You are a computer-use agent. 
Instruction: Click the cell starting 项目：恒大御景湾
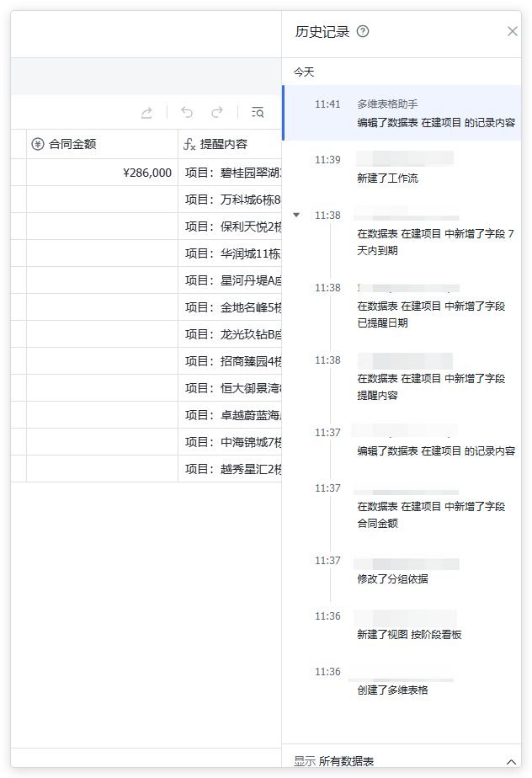[230, 388]
